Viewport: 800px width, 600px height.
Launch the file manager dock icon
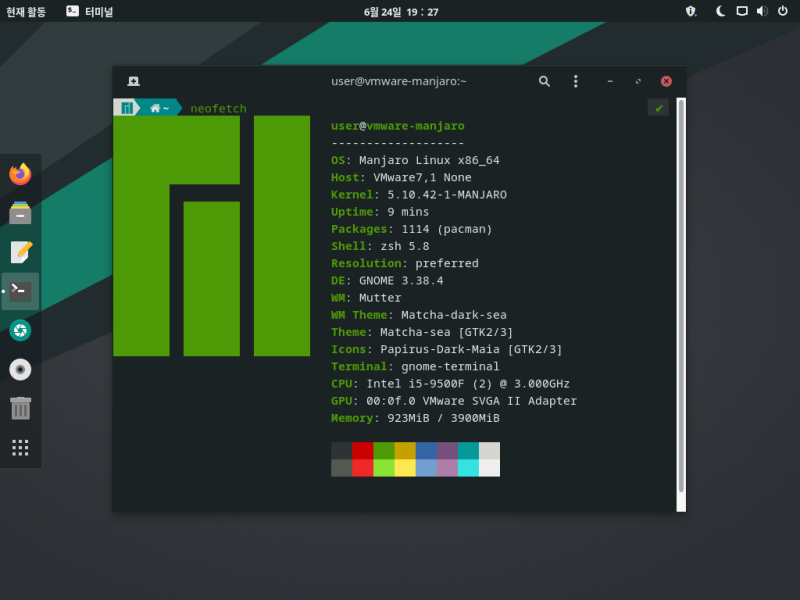point(20,213)
